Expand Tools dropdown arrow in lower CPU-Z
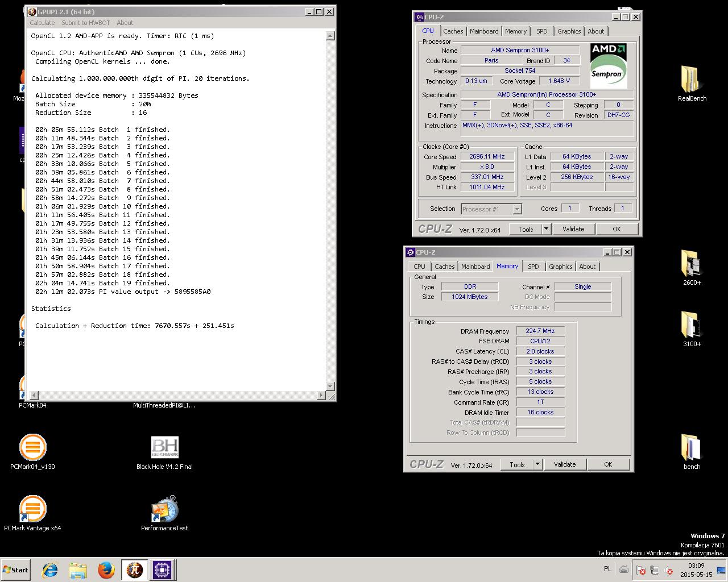Image resolution: width=728 pixels, height=582 pixels. click(537, 464)
